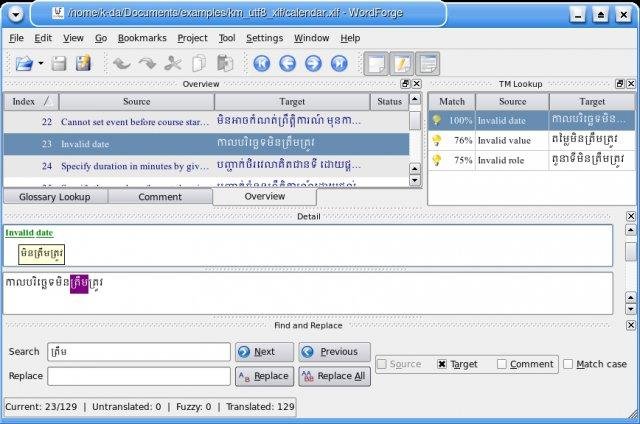
Task: Open file using the folder toolbar icon
Action: [x=24, y=63]
